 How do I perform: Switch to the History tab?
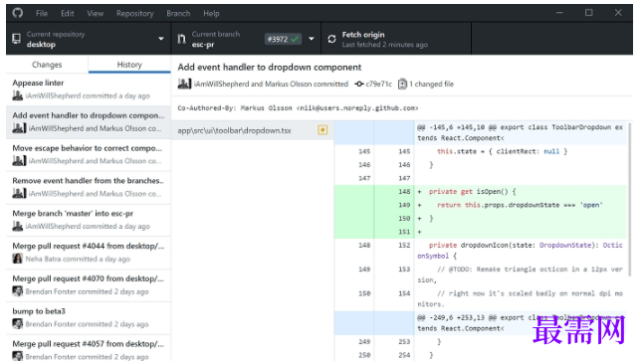(129, 65)
